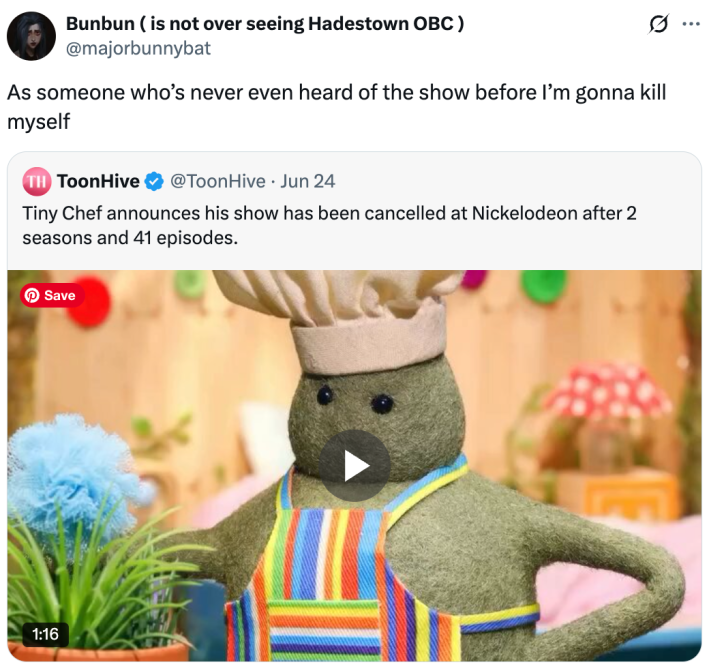Open the ToonHive account name link
The height and width of the screenshot is (671, 709).
click(98, 181)
